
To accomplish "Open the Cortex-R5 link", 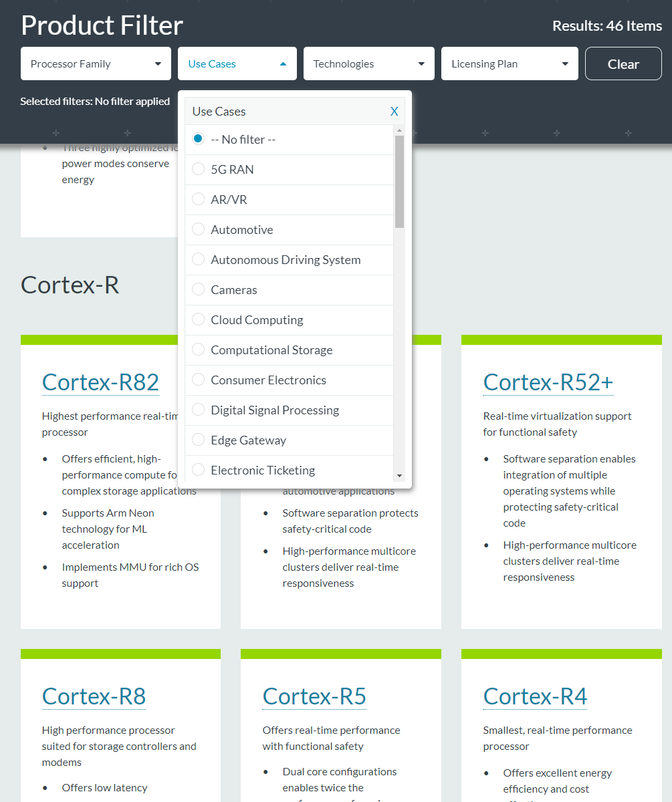I will click(314, 696).
